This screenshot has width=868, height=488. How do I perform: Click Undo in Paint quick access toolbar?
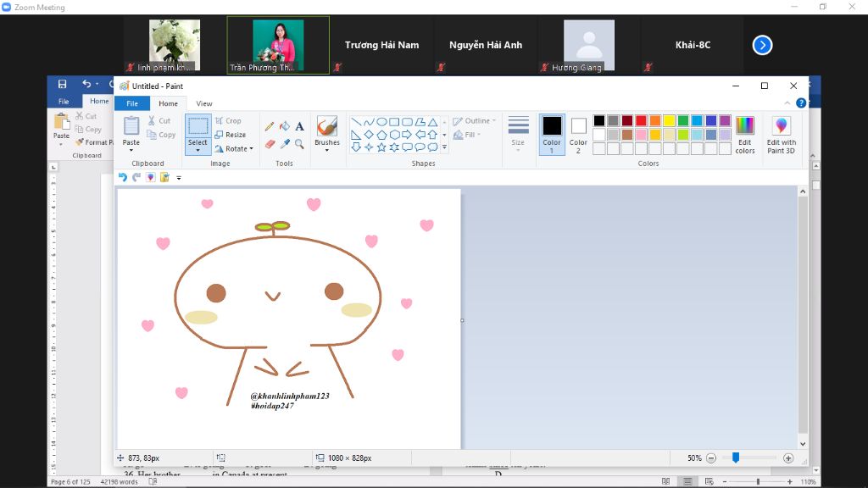point(123,177)
